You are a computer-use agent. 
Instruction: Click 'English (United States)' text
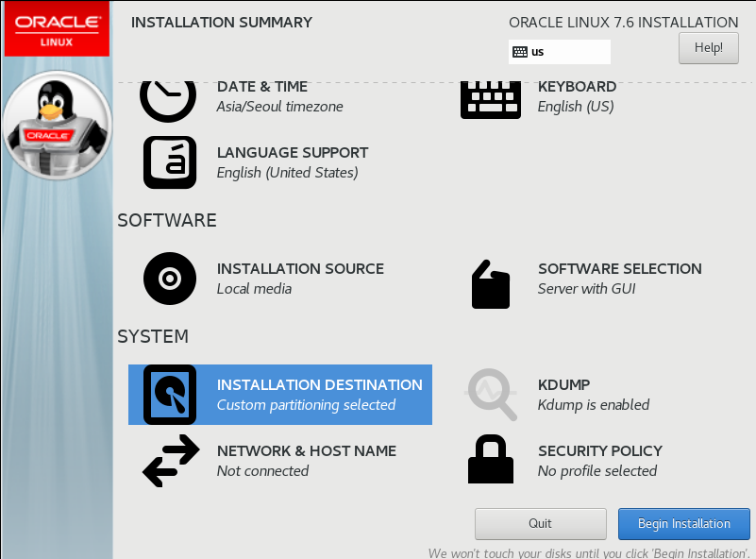coord(287,173)
